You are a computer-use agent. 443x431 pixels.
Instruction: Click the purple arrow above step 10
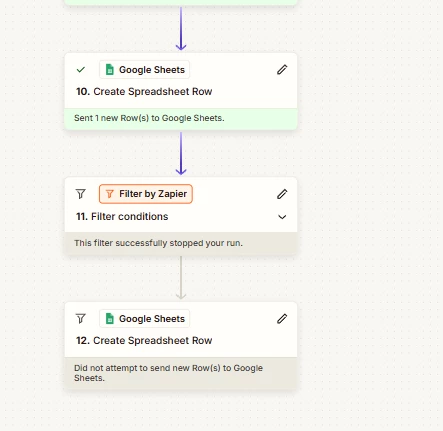pos(181,29)
